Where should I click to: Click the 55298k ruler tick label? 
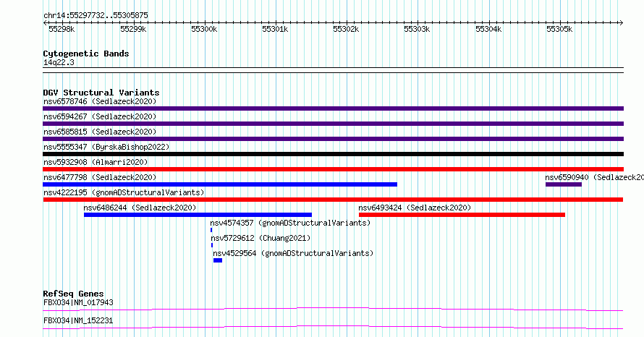pos(62,29)
